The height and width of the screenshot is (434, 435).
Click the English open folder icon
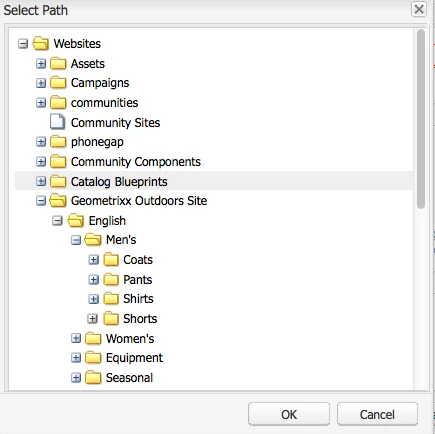click(x=76, y=221)
